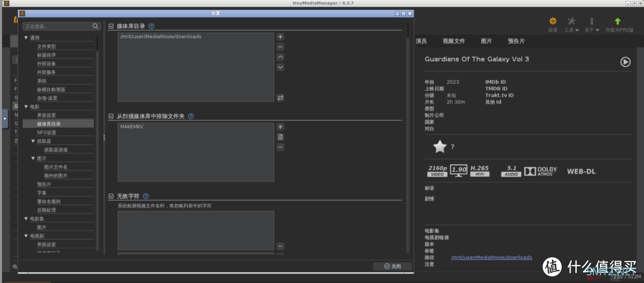Select 杂项-设置 in settings tree
Viewport: 644px width, 283px height.
(x=47, y=98)
